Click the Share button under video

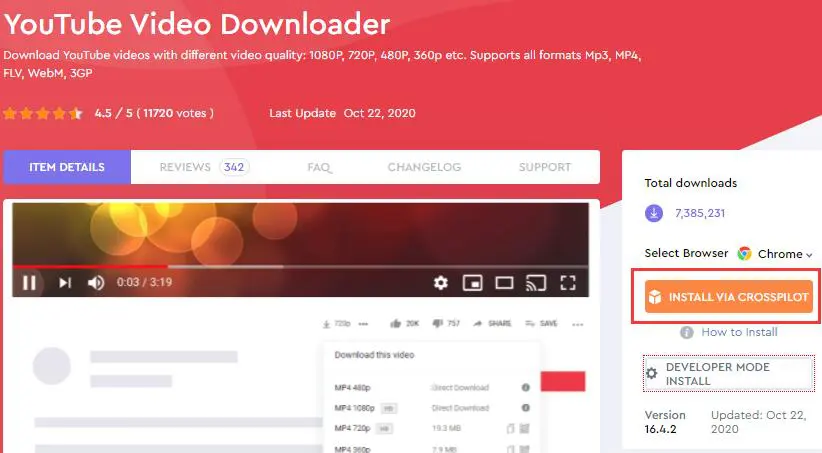[492, 323]
